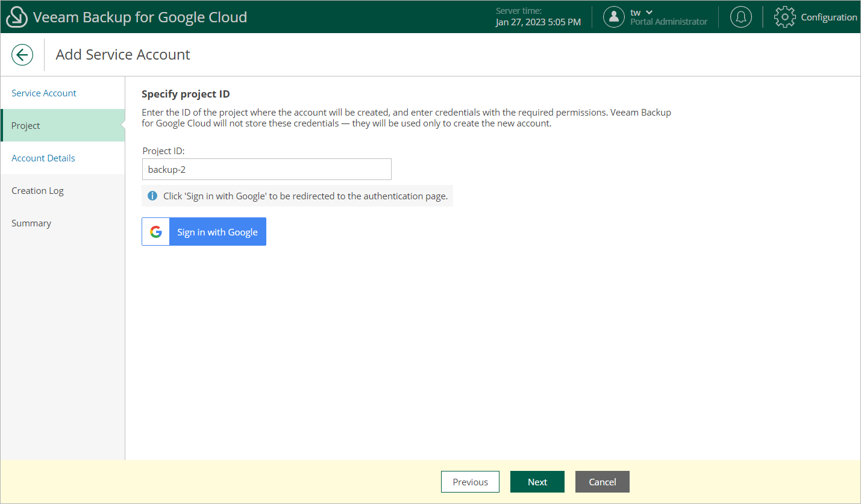The image size is (861, 504).
Task: Open the notifications bell
Action: pyautogui.click(x=740, y=17)
